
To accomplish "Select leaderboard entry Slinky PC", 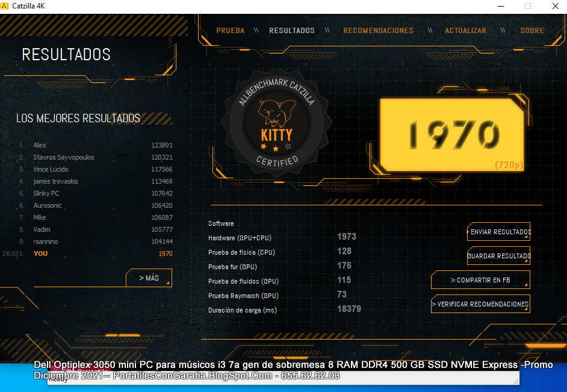I will click(x=96, y=193).
